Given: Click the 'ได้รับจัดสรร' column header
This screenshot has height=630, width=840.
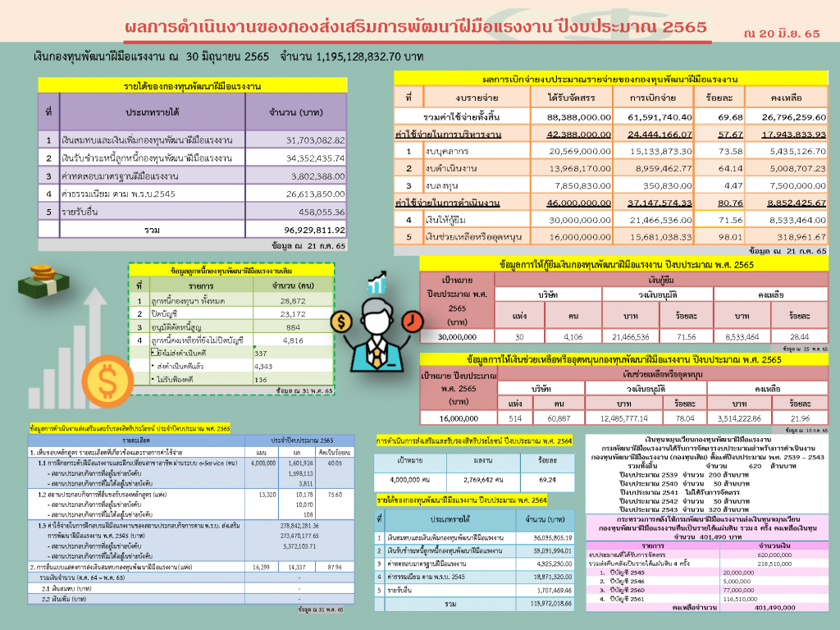Looking at the screenshot, I should tap(572, 98).
